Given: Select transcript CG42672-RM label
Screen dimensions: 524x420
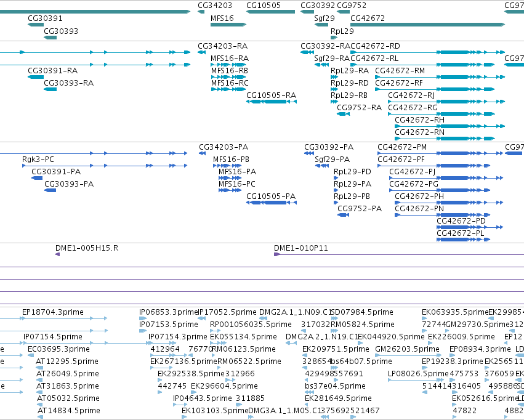Looking at the screenshot, I should coord(400,70).
